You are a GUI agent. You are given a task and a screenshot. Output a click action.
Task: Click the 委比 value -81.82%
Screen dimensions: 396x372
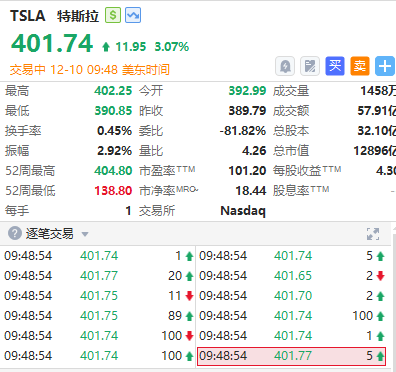(x=243, y=131)
